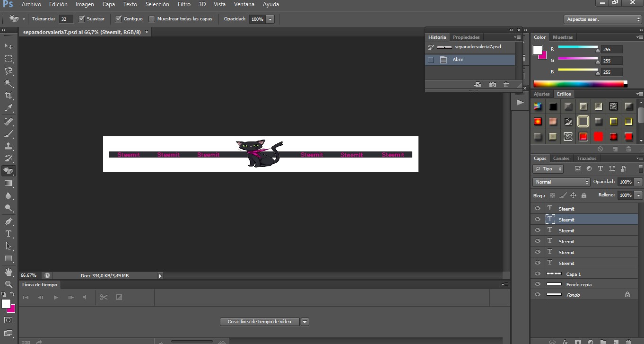Hide the Fondo copia layer
Viewport: 644px width, 344px height.
[537, 284]
